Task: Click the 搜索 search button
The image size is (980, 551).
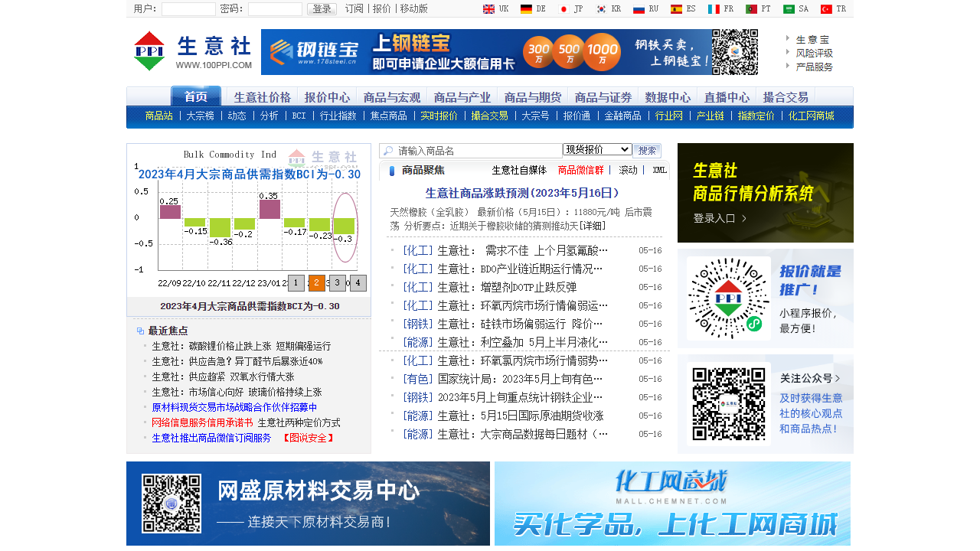Action: tap(647, 151)
